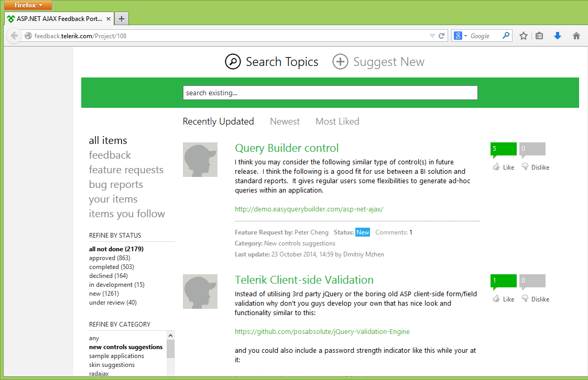The width and height of the screenshot is (588, 380).
Task: Open the Telerik Client-side Validation topic title
Action: pyautogui.click(x=304, y=280)
